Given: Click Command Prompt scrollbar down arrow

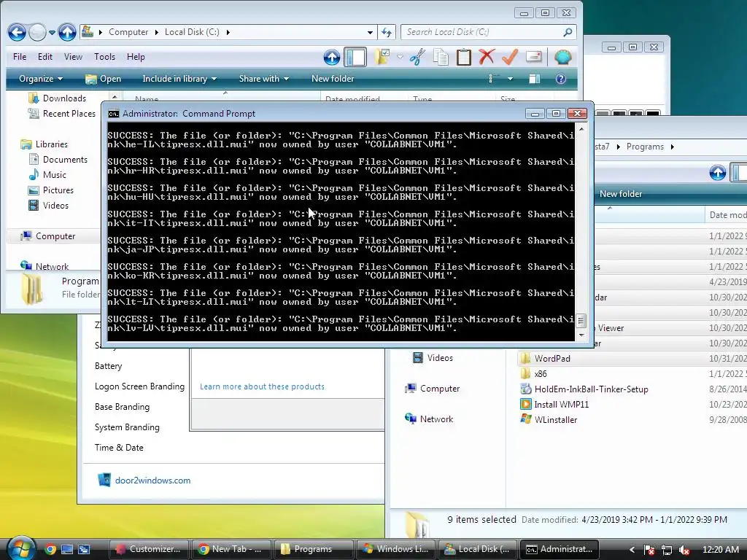Looking at the screenshot, I should 581,335.
